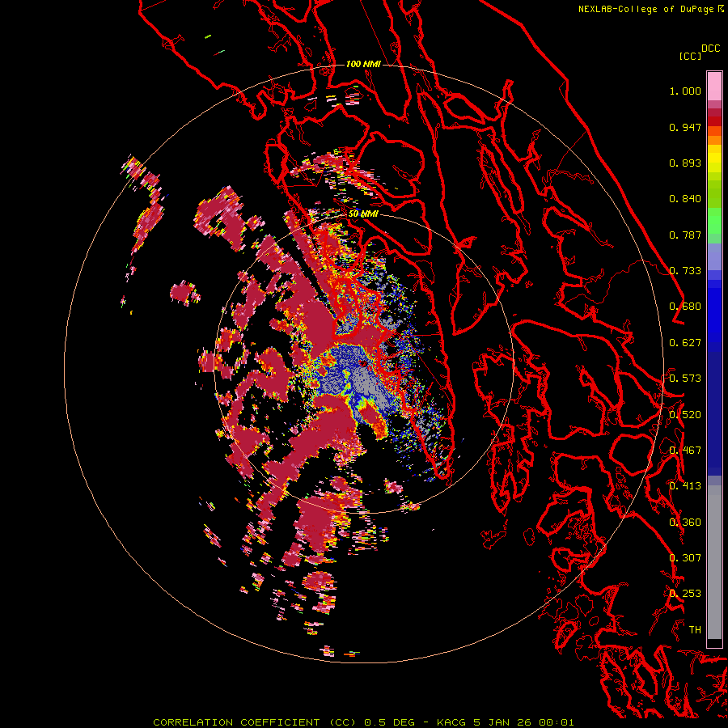This screenshot has width=728, height=728.
Task: Select the 0.893 scale value
Action: tap(685, 163)
